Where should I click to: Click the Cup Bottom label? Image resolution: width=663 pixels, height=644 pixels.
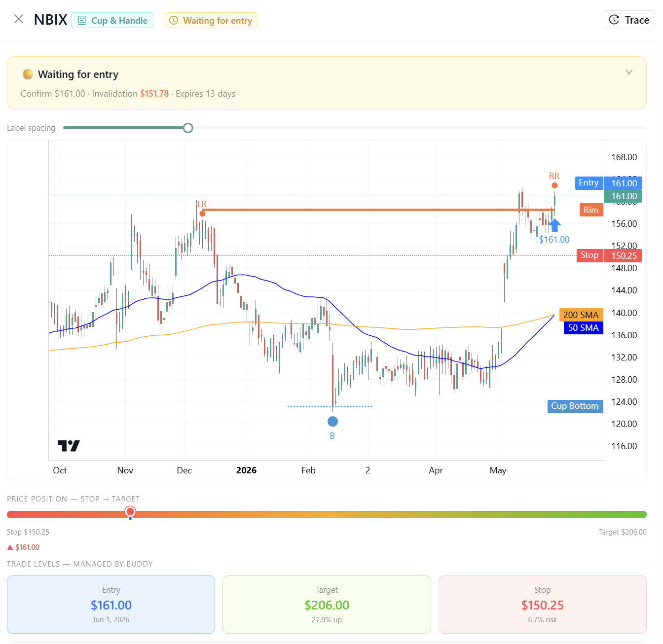point(575,406)
